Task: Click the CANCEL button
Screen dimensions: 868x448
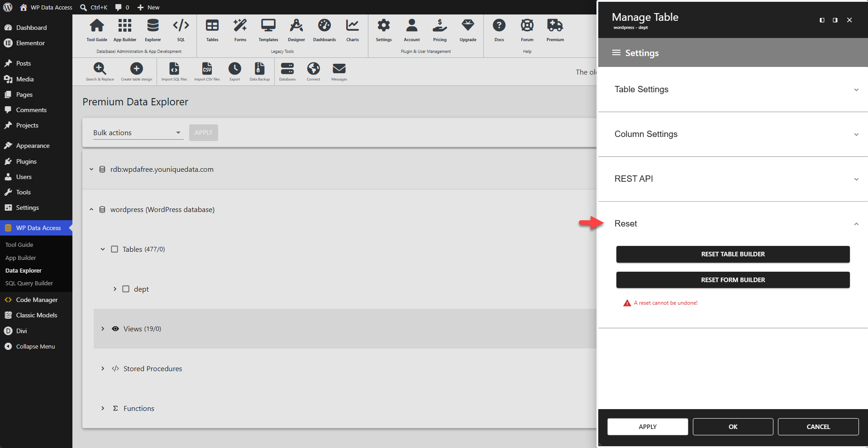Action: (818, 427)
